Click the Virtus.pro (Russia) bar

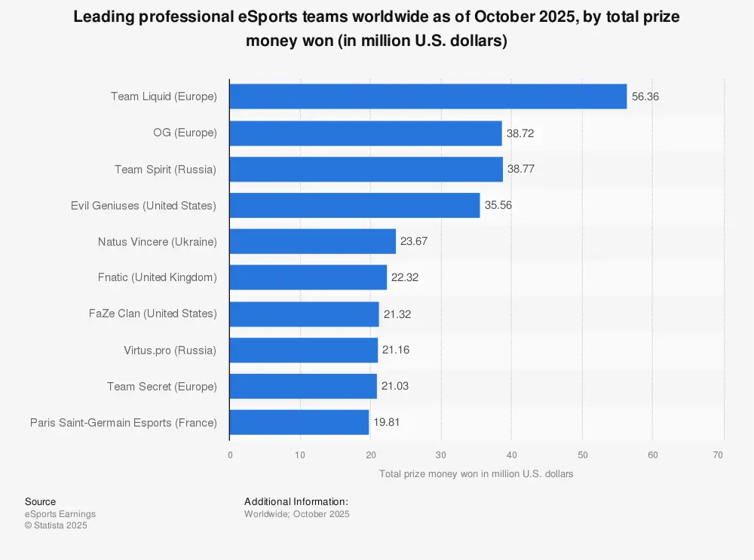click(x=303, y=350)
